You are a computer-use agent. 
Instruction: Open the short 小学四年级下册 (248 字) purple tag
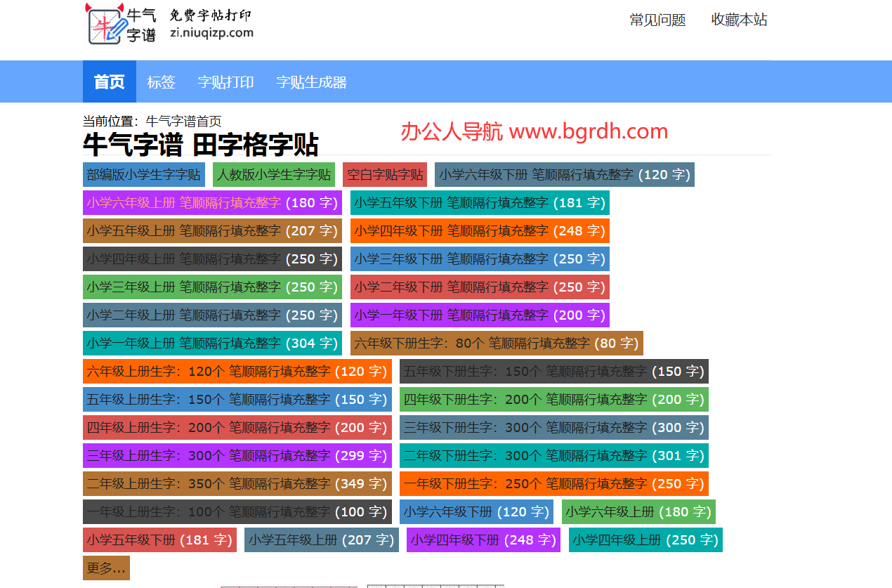[x=483, y=540]
